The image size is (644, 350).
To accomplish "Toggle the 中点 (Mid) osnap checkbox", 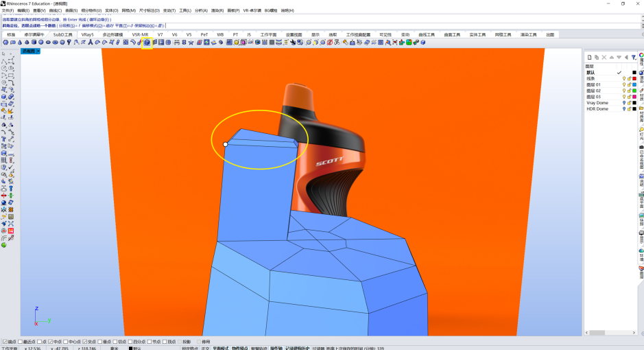I will (x=50, y=342).
